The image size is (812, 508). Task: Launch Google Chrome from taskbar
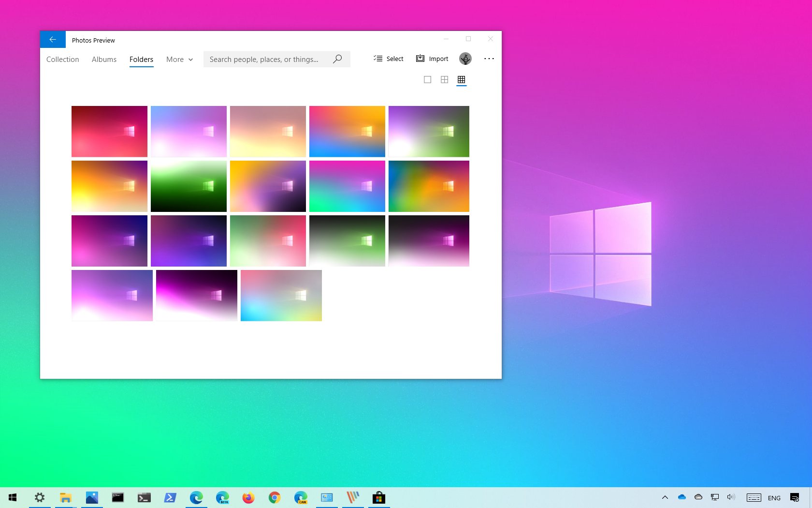tap(275, 497)
